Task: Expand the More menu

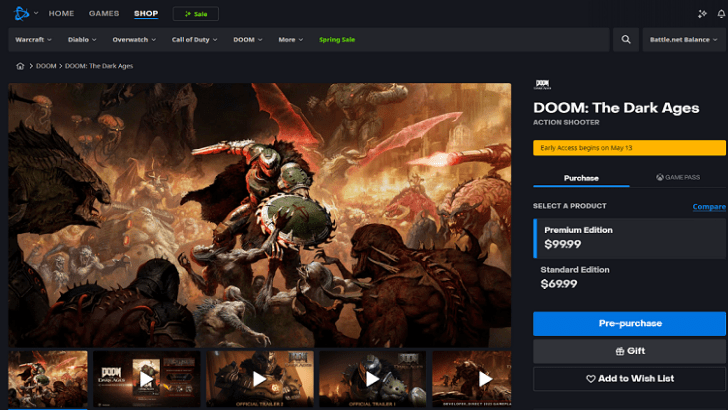Action: click(x=291, y=39)
